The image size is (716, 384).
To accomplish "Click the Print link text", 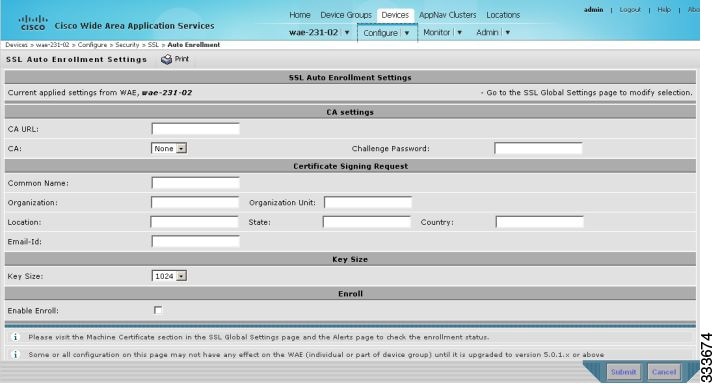I will (x=182, y=59).
